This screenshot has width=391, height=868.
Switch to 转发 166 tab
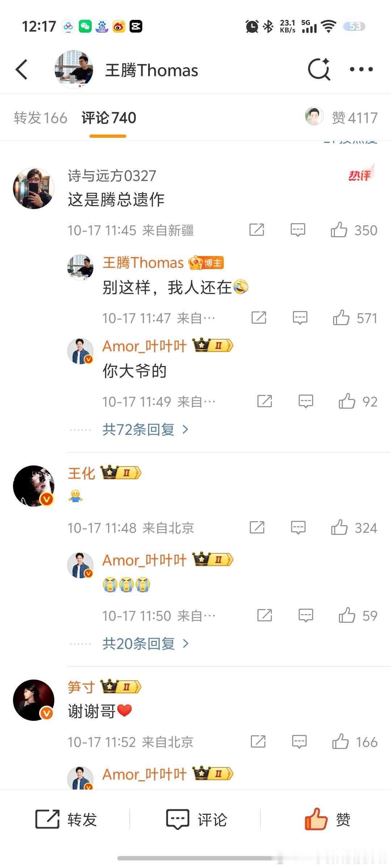(41, 118)
